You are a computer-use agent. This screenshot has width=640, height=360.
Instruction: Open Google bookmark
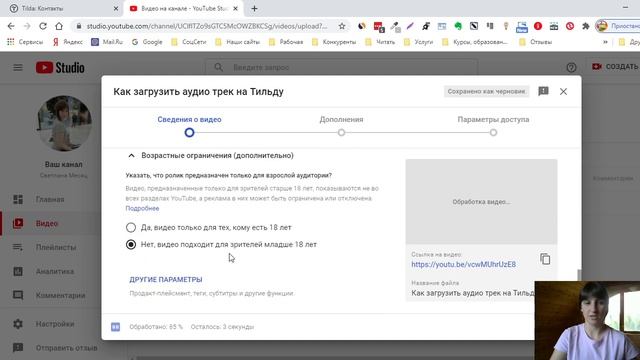pyautogui.click(x=147, y=42)
